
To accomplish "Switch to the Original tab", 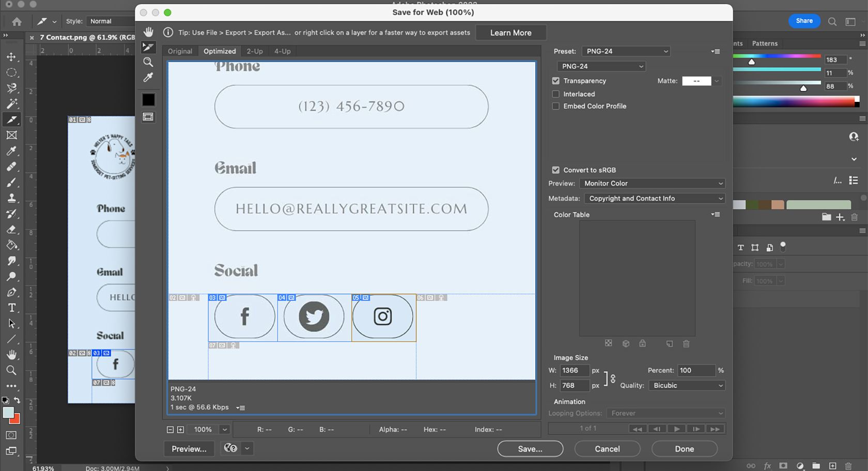I will (x=180, y=51).
